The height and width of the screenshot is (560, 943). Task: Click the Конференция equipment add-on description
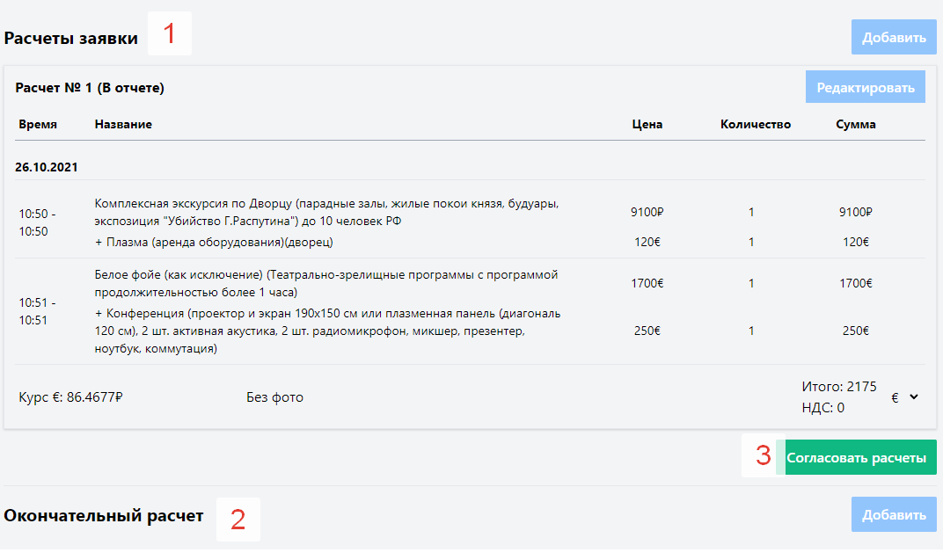[x=326, y=331]
